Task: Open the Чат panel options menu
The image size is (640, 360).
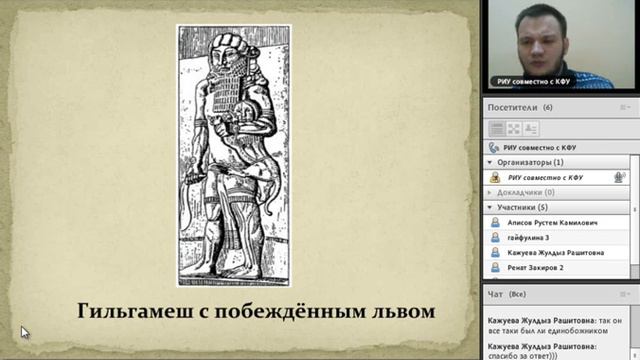Action: (x=625, y=294)
